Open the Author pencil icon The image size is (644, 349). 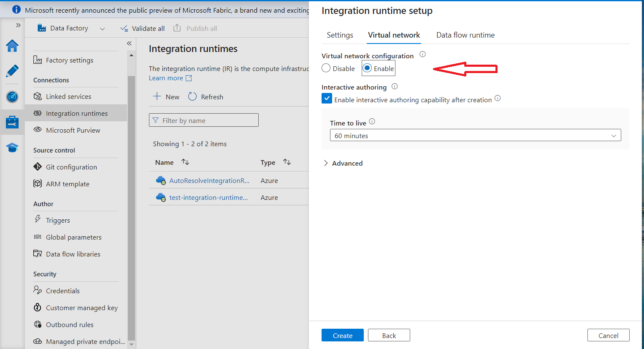pos(12,71)
